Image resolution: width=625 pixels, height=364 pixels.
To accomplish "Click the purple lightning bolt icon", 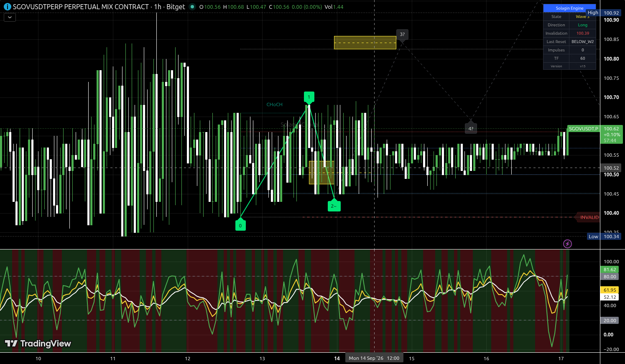I will (x=567, y=244).
